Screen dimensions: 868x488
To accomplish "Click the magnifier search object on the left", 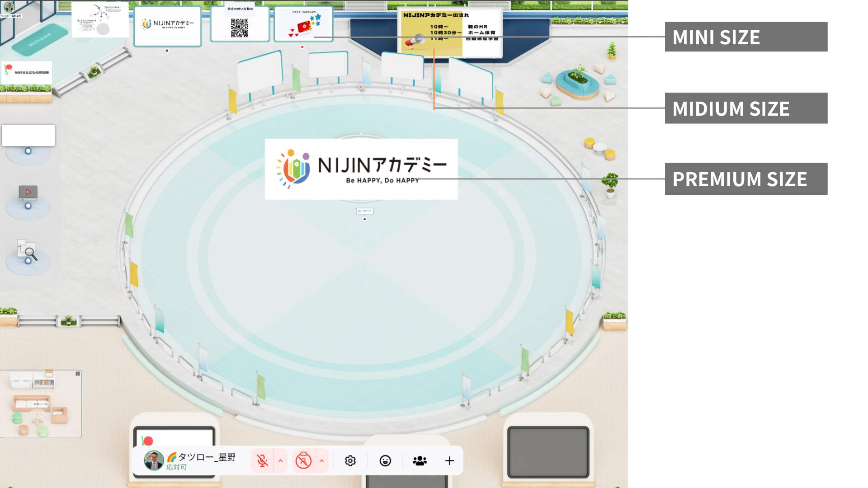I will (28, 251).
